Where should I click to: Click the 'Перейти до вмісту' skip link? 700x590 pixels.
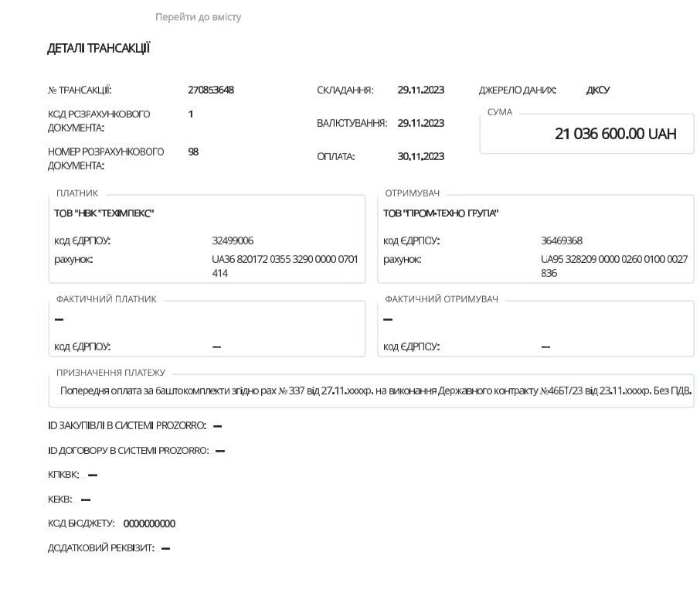click(198, 17)
